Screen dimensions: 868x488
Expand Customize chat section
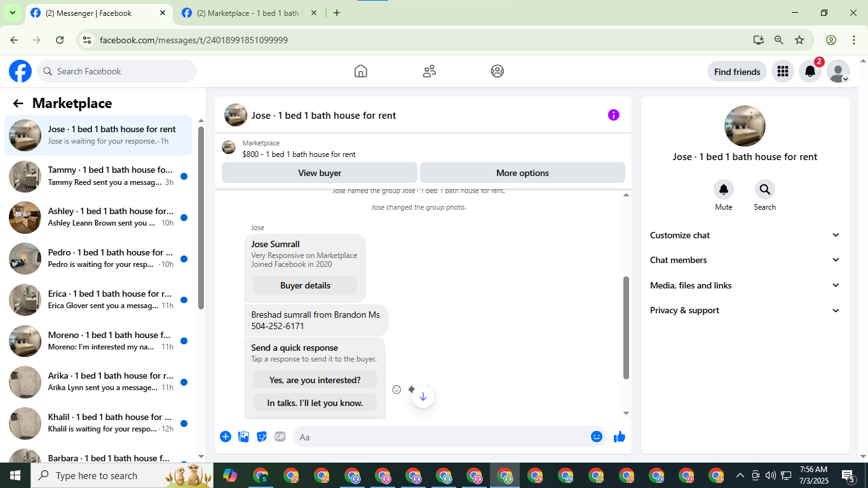pyautogui.click(x=745, y=235)
